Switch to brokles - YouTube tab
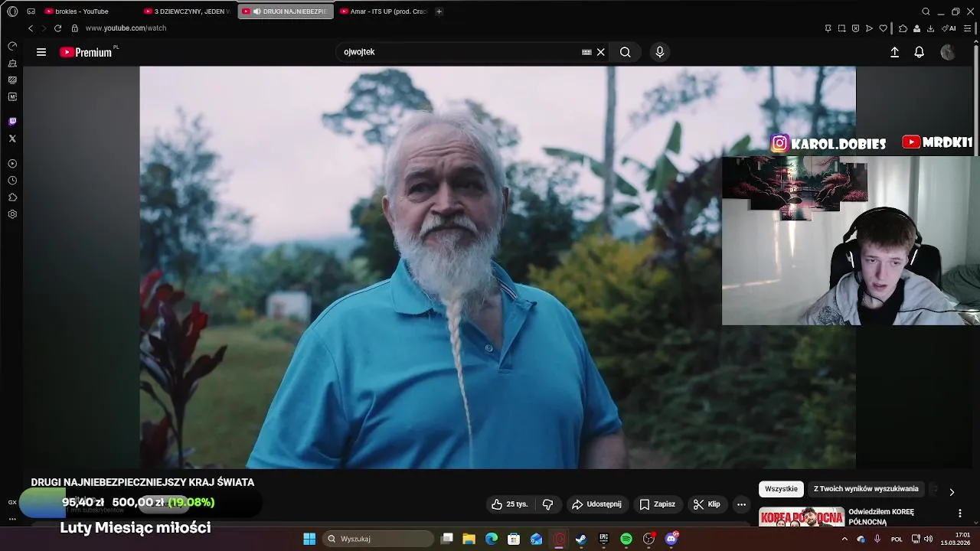The width and height of the screenshot is (980, 551). [89, 11]
